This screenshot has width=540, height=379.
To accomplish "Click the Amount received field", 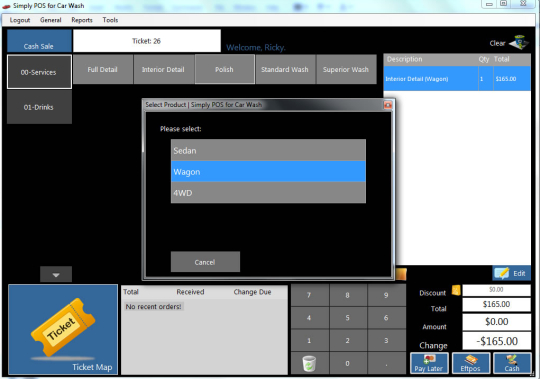I will coord(496,322).
